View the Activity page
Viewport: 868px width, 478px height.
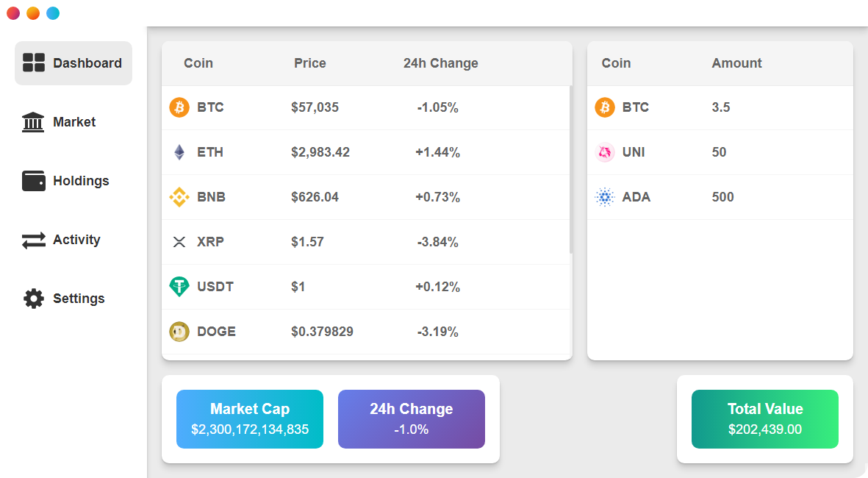click(73, 240)
